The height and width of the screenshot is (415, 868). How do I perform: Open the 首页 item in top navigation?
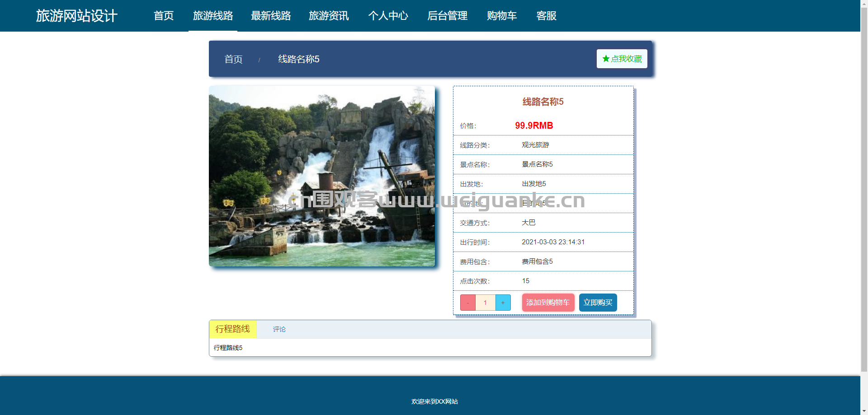(x=164, y=16)
